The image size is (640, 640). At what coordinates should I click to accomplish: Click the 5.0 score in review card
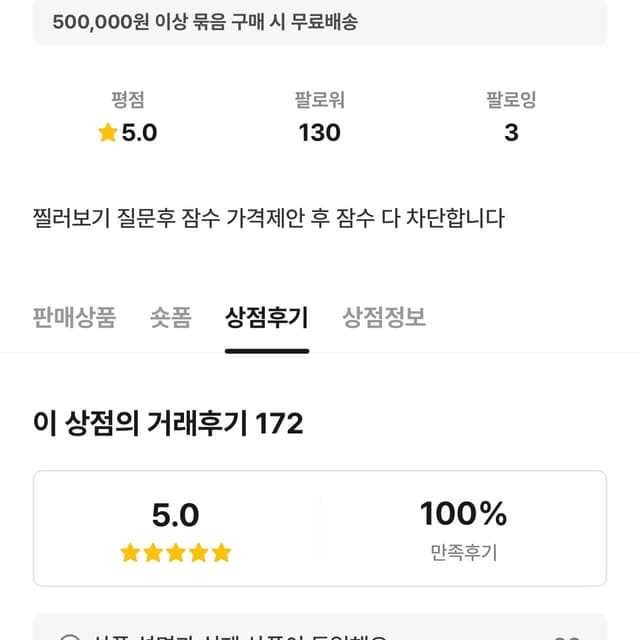tap(175, 515)
